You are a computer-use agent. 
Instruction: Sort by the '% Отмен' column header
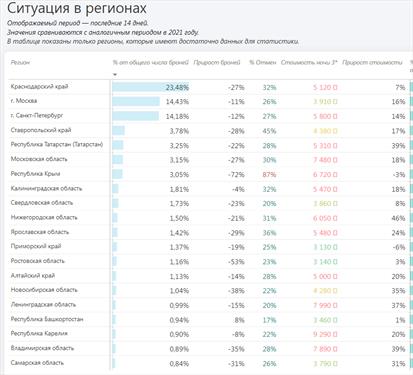(263, 63)
